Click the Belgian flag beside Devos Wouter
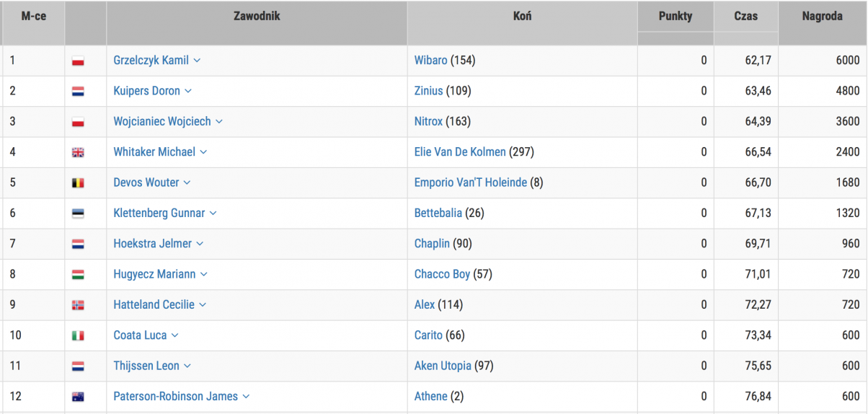This screenshot has width=868, height=414. pos(78,183)
